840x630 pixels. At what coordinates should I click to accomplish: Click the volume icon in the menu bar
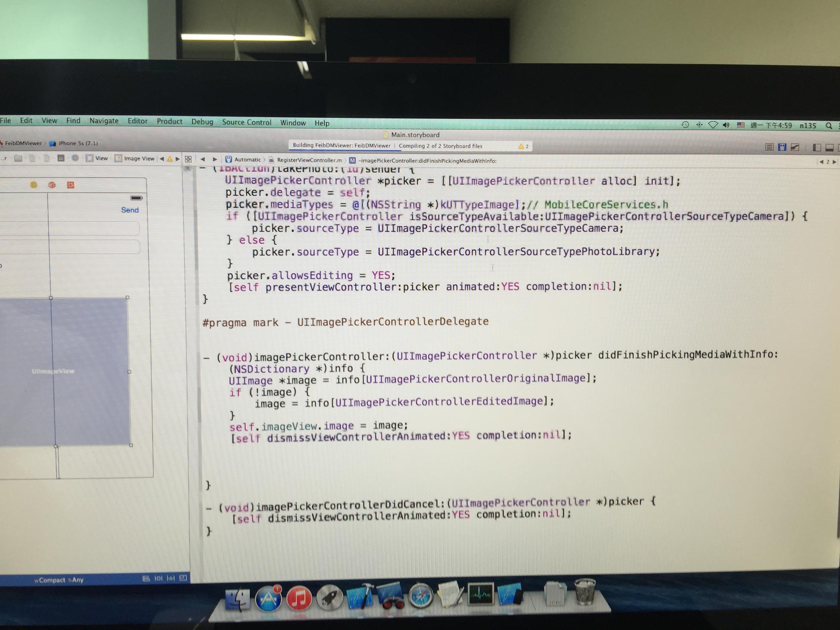tap(726, 125)
